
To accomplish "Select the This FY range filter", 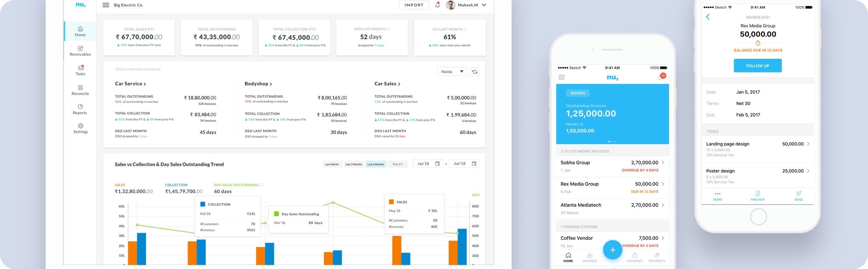I will click(x=398, y=164).
